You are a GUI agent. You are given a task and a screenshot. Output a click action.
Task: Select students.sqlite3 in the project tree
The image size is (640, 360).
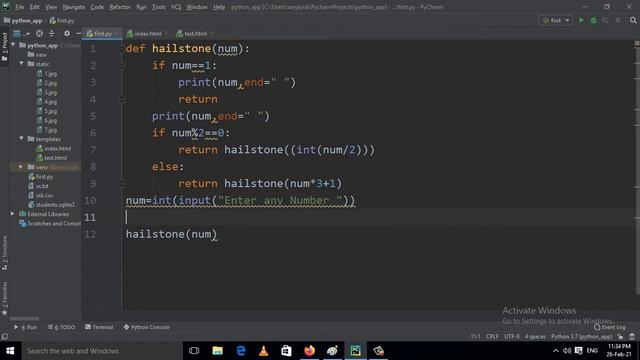pyautogui.click(x=51, y=204)
